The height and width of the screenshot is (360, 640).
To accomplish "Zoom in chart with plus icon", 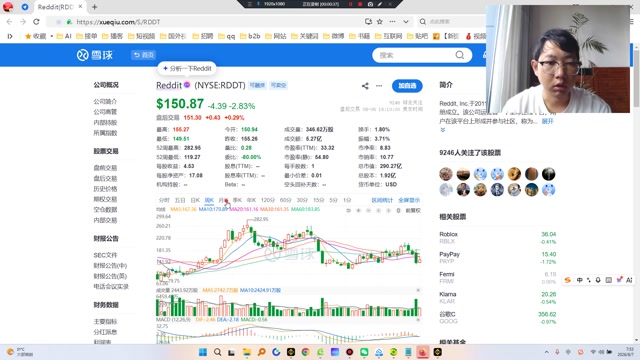I will click(x=358, y=211).
